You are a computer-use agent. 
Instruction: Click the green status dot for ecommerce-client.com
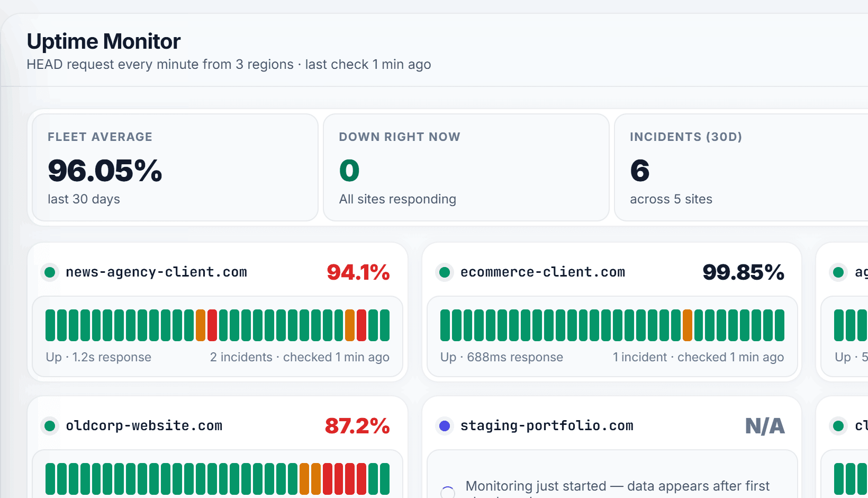445,272
